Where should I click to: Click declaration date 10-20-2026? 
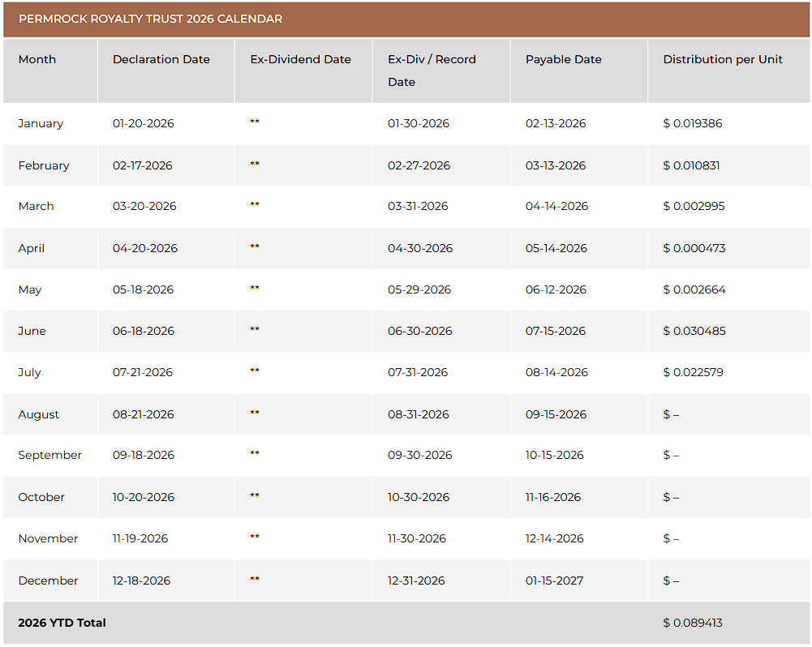144,498
